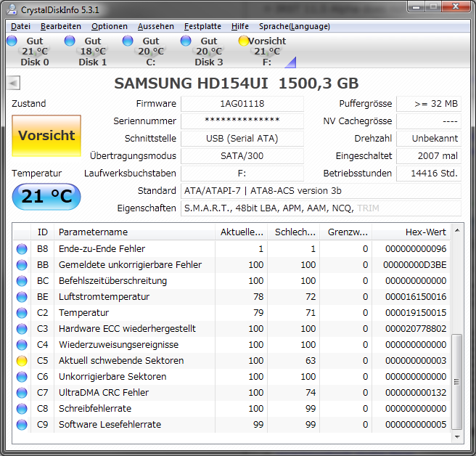Click the Standard ATA/ATAPI-7 field
Screen dimensions: 476x456
click(321, 191)
